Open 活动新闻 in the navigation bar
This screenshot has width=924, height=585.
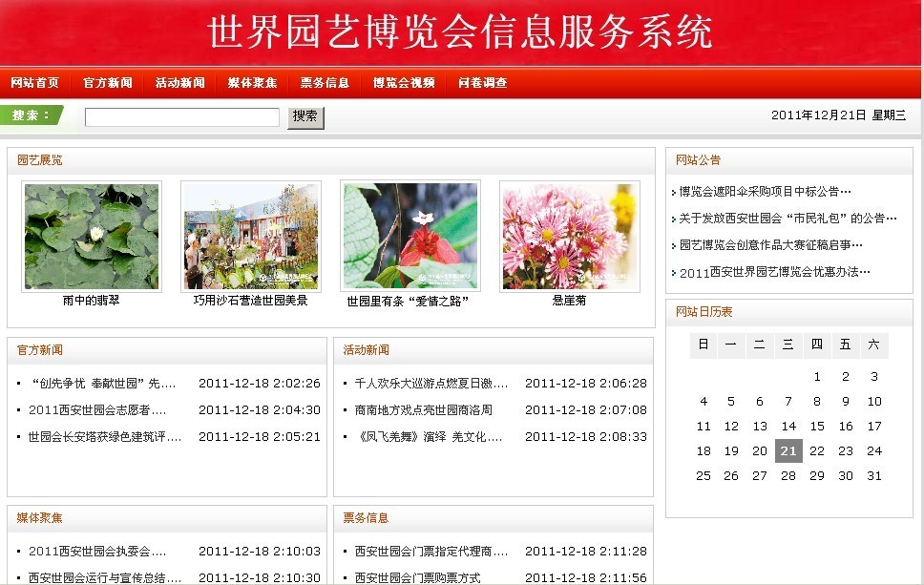click(x=180, y=83)
